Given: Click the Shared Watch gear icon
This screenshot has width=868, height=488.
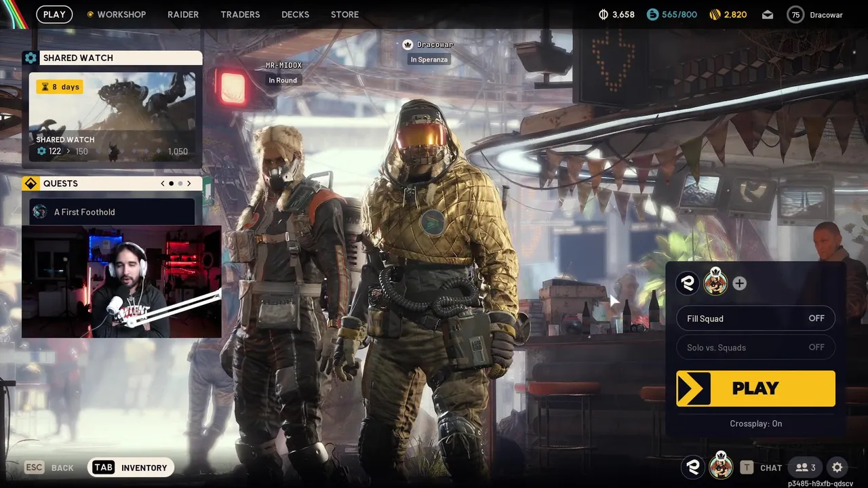Looking at the screenshot, I should pos(31,58).
